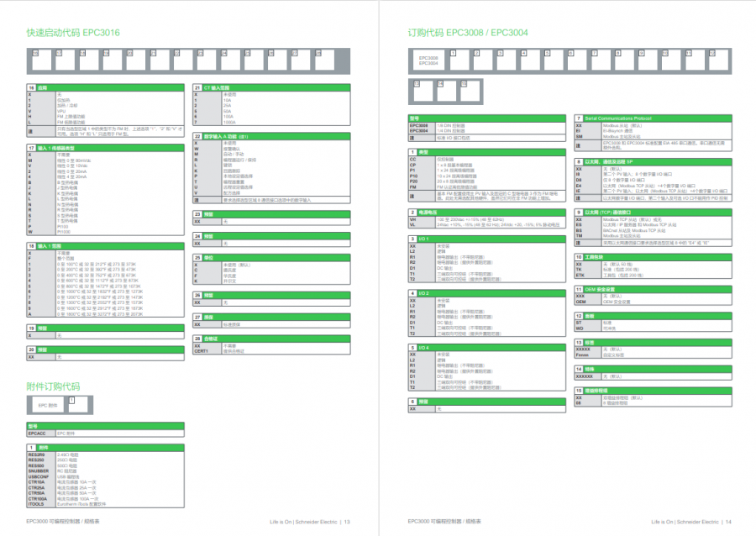Click section 21 CT 输入范围 header
Viewport: 756px width, 536px height.
(269, 87)
